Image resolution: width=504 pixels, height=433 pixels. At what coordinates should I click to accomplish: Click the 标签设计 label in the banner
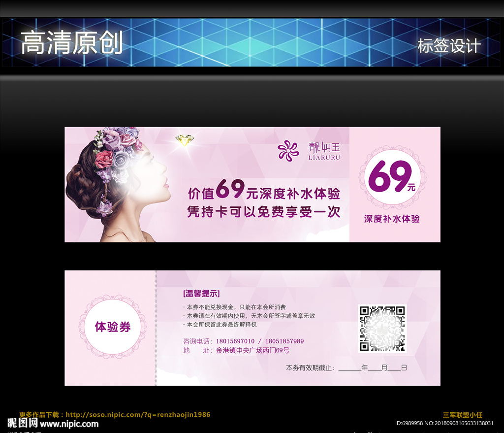tap(449, 46)
